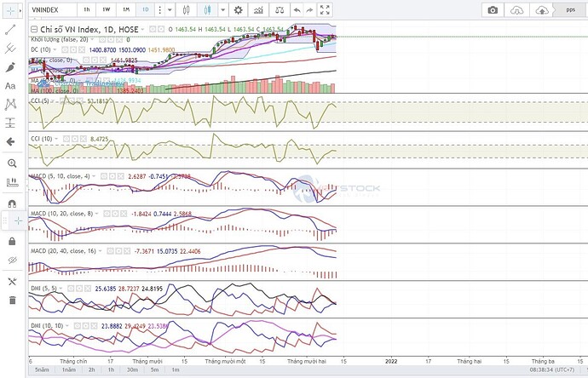Select the 1W timeframe
The image size is (588, 378).
click(x=107, y=10)
